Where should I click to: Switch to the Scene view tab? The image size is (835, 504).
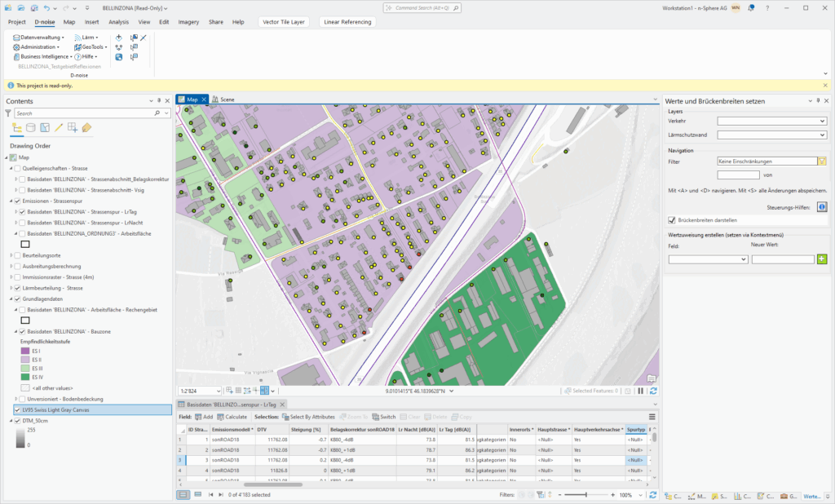coord(227,99)
